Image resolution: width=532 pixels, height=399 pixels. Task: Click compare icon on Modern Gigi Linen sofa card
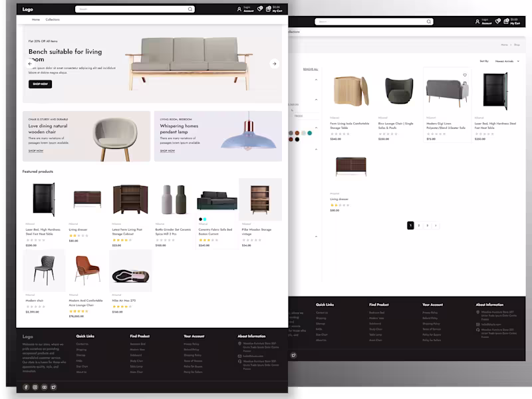(x=465, y=83)
